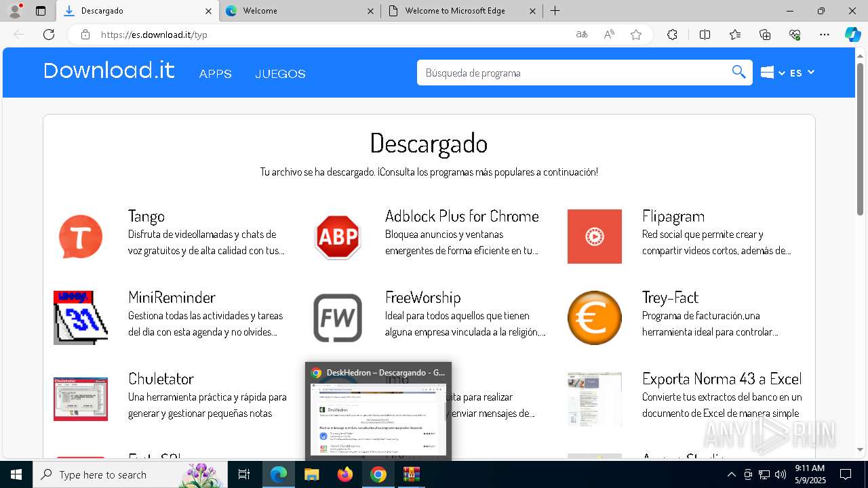Expand the Windows platform dropdown
Viewport: 868px width, 488px height.
pyautogui.click(x=772, y=73)
